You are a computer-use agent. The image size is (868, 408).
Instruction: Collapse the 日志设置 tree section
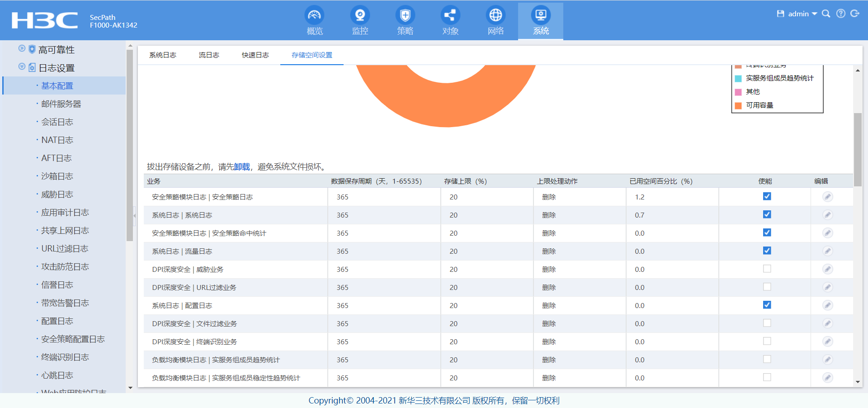pyautogui.click(x=22, y=67)
